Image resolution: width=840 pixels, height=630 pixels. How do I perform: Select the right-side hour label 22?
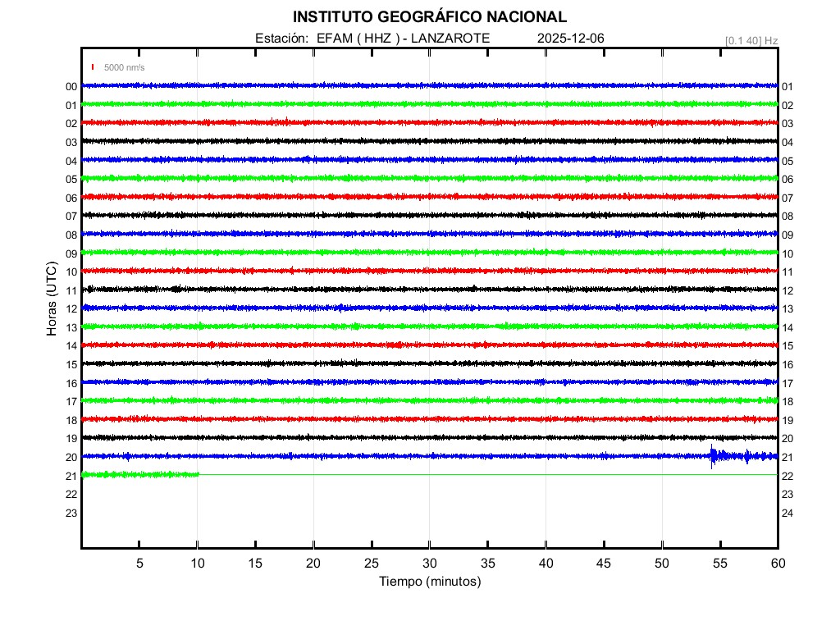787,476
